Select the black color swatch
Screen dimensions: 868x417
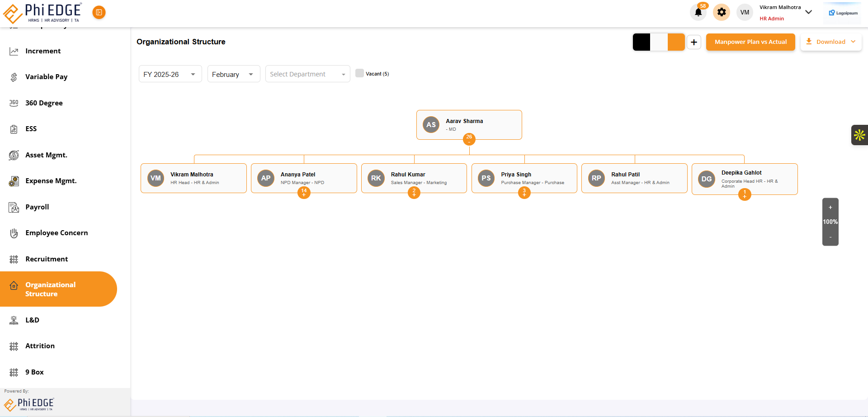click(641, 42)
